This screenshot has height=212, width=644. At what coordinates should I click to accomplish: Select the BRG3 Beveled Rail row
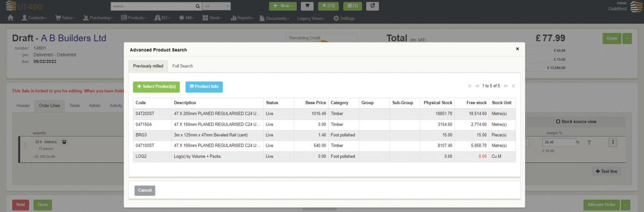324,135
